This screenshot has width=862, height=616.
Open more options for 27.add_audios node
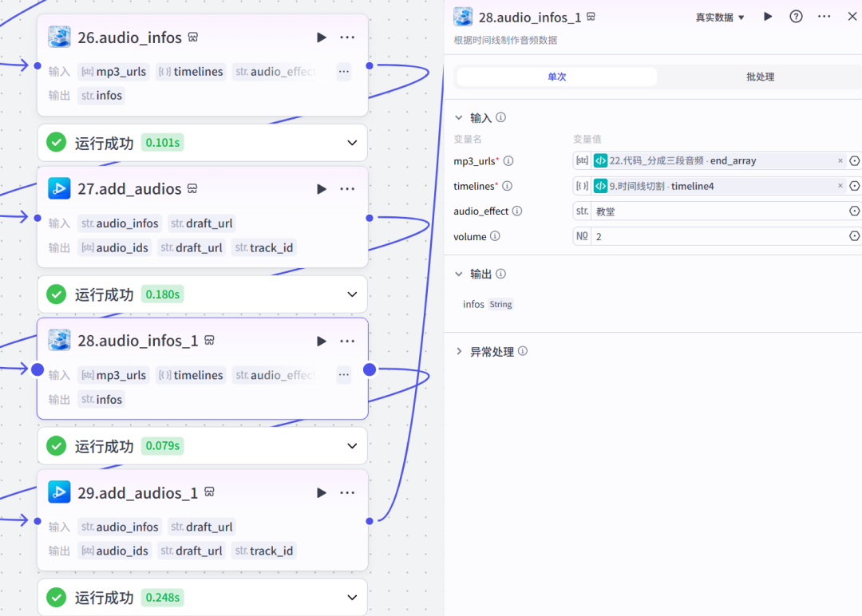(347, 189)
